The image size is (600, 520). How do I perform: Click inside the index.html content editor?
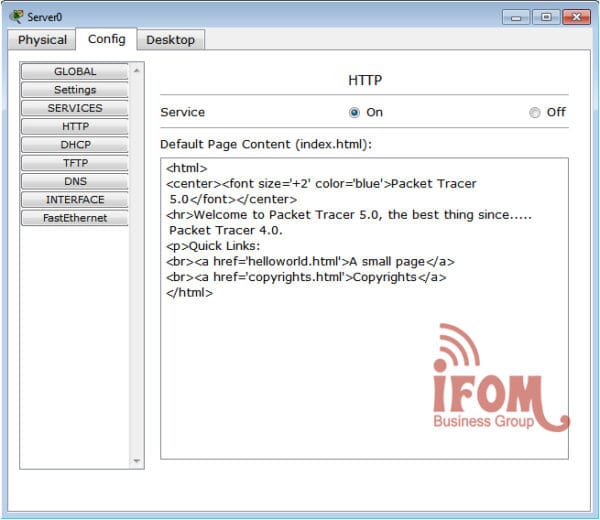(364, 380)
